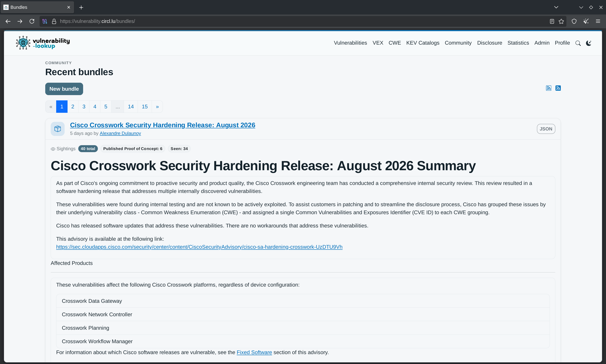This screenshot has height=364, width=606.
Task: Bookmark this page with star icon
Action: [561, 21]
